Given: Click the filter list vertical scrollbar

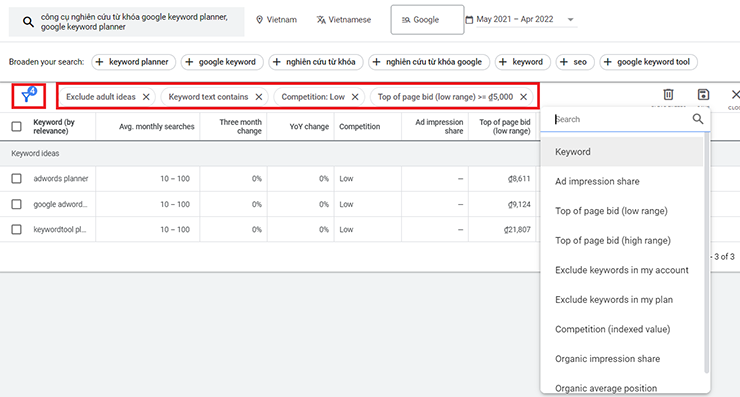Looking at the screenshot, I should (706, 253).
